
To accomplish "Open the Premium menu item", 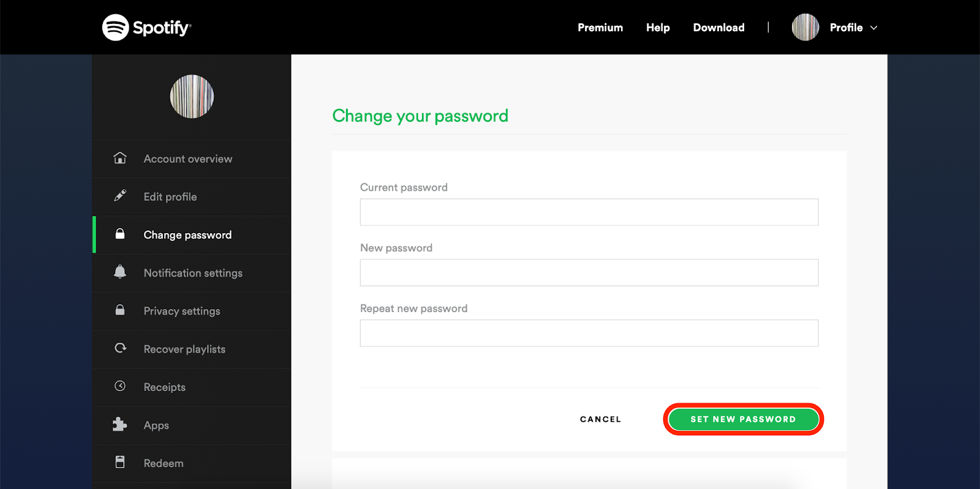I will coord(600,28).
